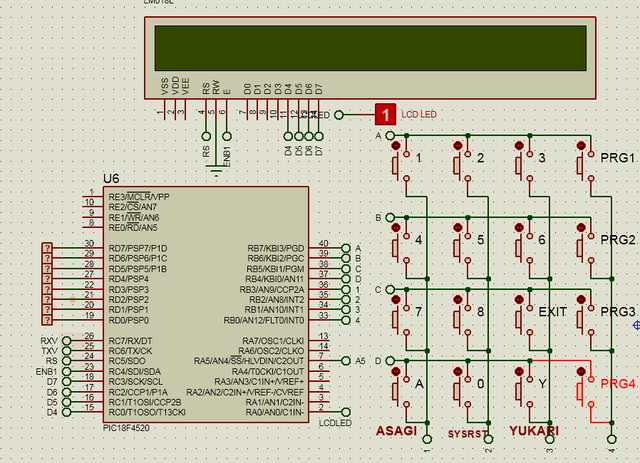Click terminal A on pin RB7

coord(346,248)
